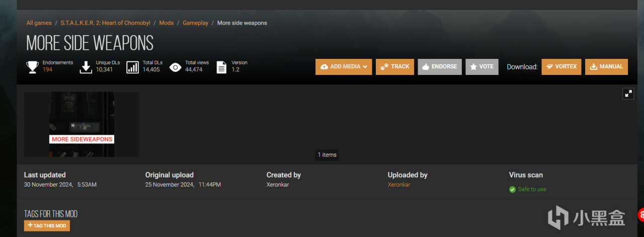Click the version document icon
Screen dimensions: 644x237
pyautogui.click(x=221, y=67)
